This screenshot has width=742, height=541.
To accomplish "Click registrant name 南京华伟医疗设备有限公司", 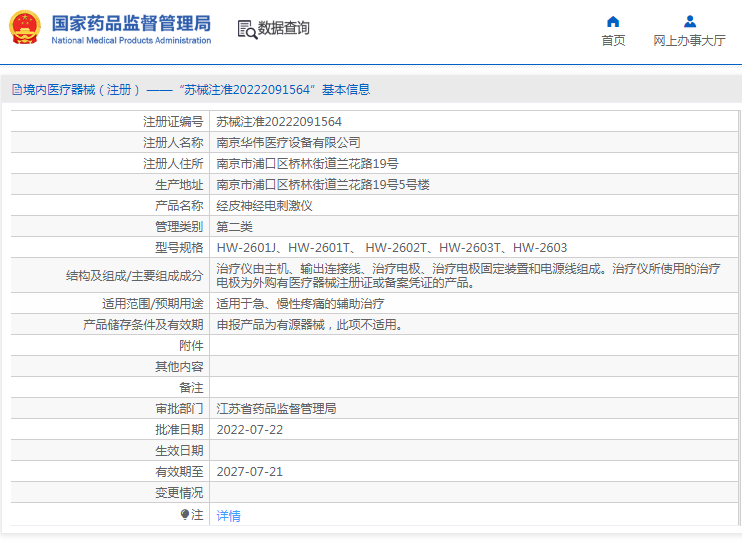I will pyautogui.click(x=289, y=142).
